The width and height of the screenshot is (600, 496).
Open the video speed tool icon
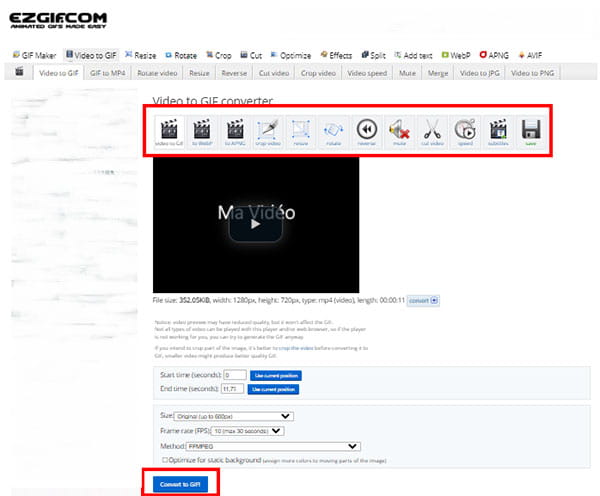click(464, 132)
